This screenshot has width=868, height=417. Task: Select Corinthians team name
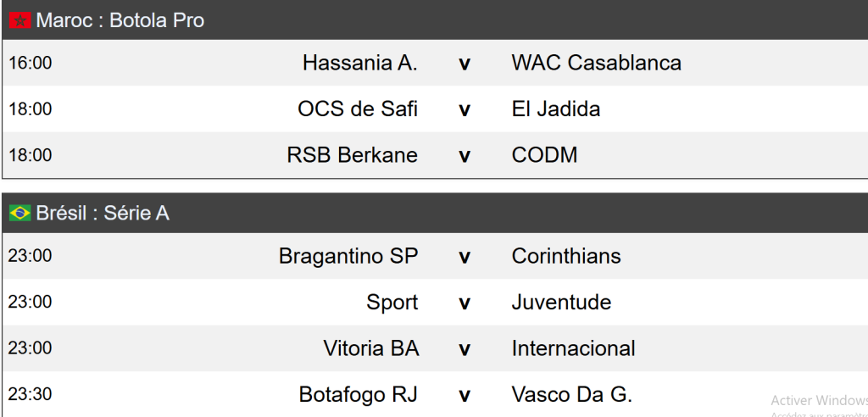click(566, 256)
